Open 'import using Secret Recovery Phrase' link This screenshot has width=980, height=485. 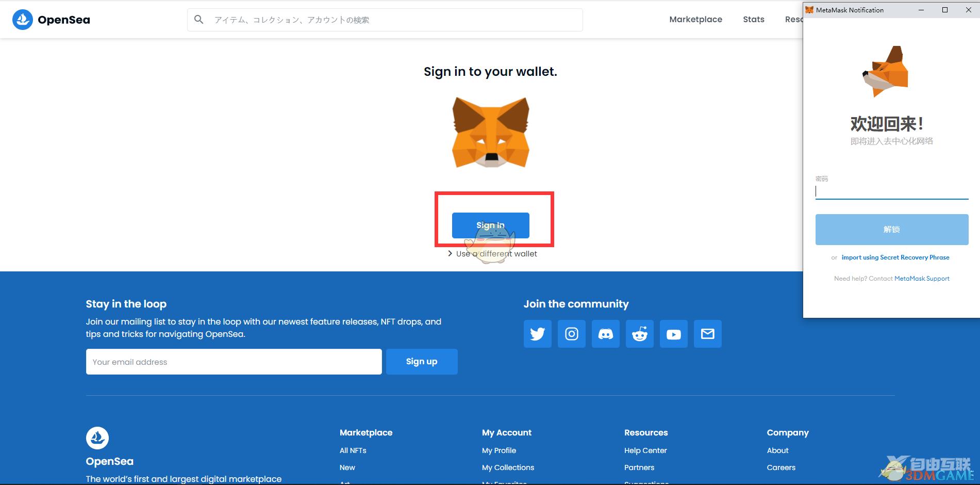pos(895,257)
